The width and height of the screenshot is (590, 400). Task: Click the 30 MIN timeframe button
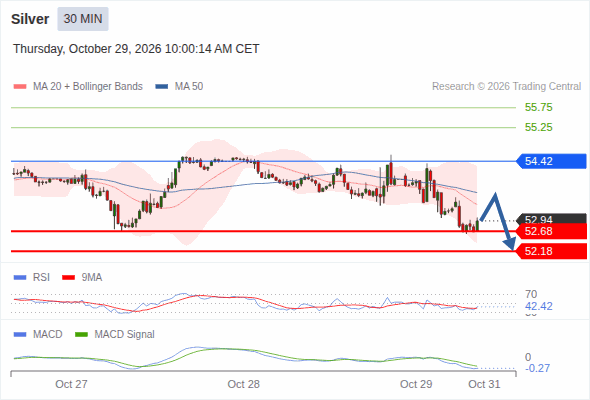83,19
